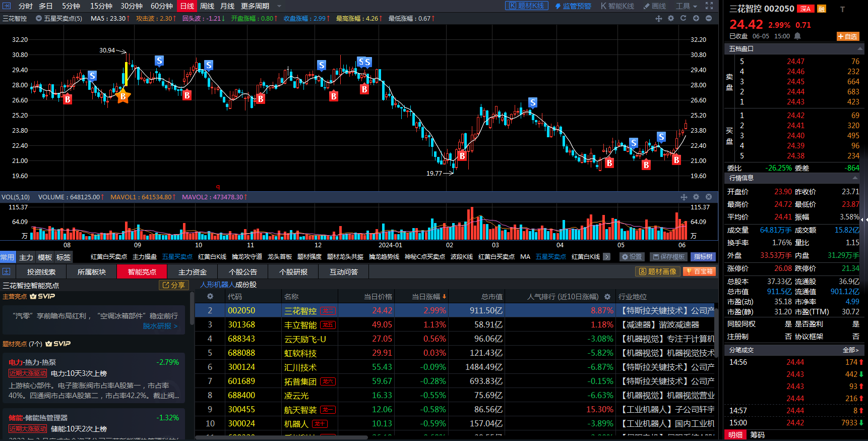Enable 龙头首板 indicator

pyautogui.click(x=280, y=257)
